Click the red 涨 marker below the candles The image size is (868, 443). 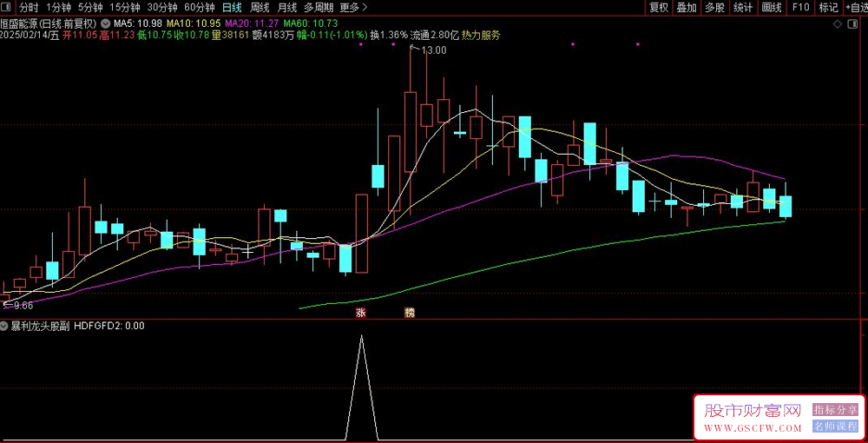click(x=359, y=312)
